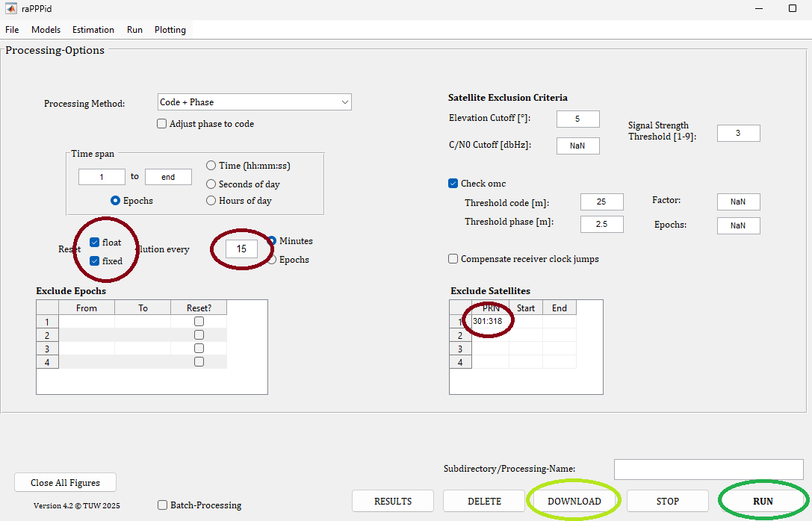Select Hours of day radio button
The height and width of the screenshot is (521, 812).
(x=211, y=201)
